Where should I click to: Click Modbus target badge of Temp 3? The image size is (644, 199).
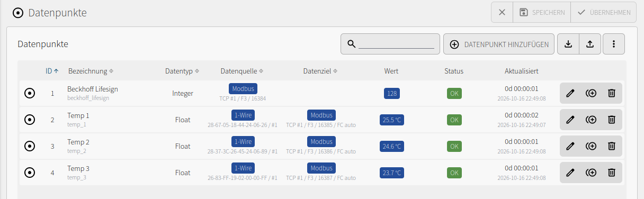tap(321, 168)
